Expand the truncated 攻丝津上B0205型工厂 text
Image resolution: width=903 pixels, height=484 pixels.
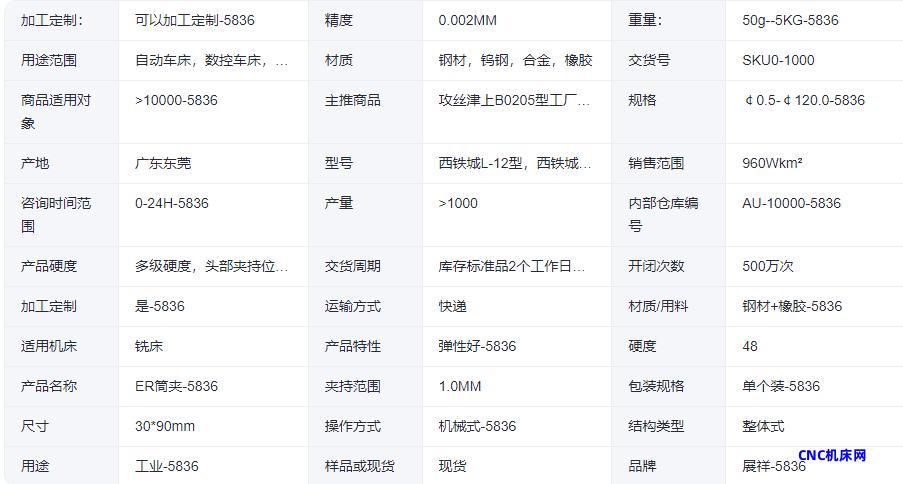pos(514,100)
